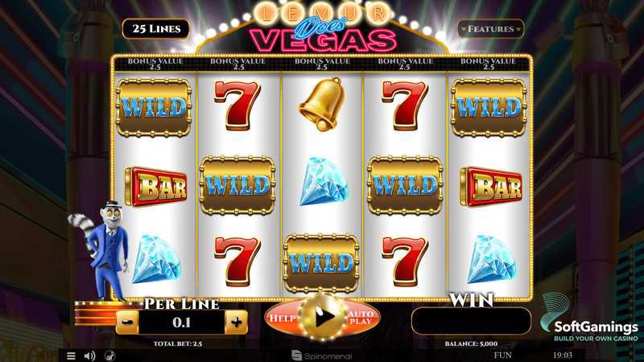
Task: Increase per line bet with plus button
Action: [x=236, y=323]
